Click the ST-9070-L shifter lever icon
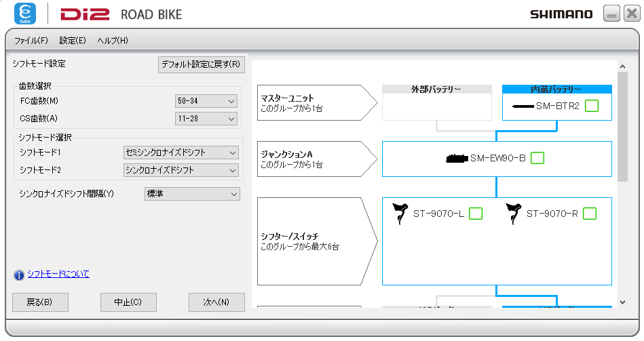 click(400, 214)
